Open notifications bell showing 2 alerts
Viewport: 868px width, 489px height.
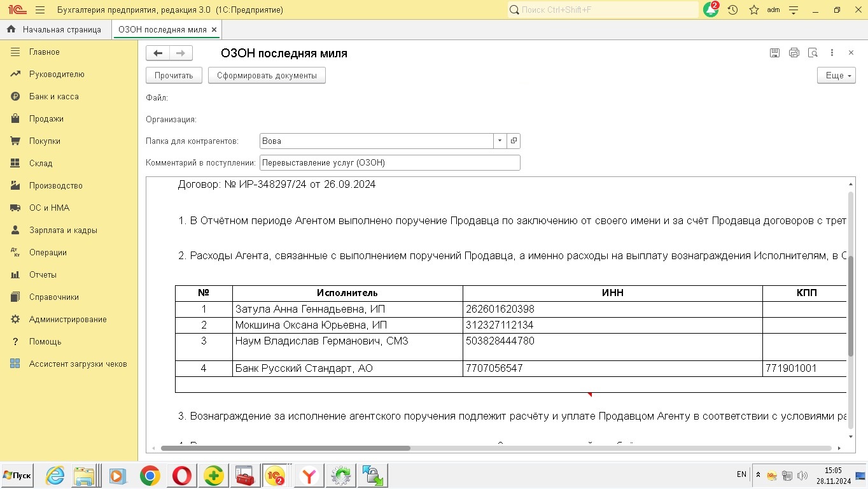[711, 10]
